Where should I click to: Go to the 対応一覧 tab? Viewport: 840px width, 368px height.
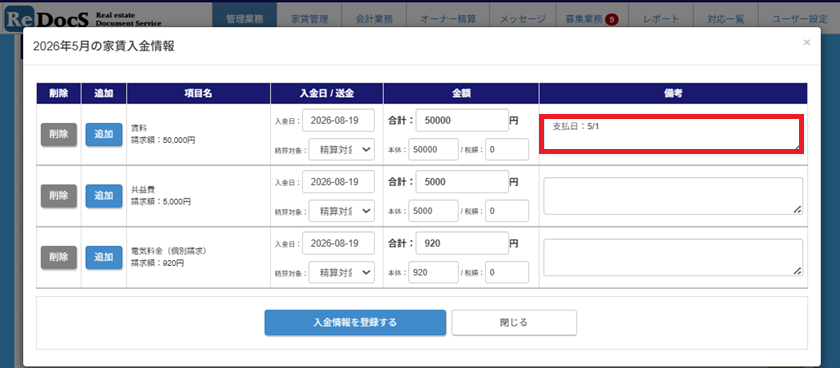(725, 19)
